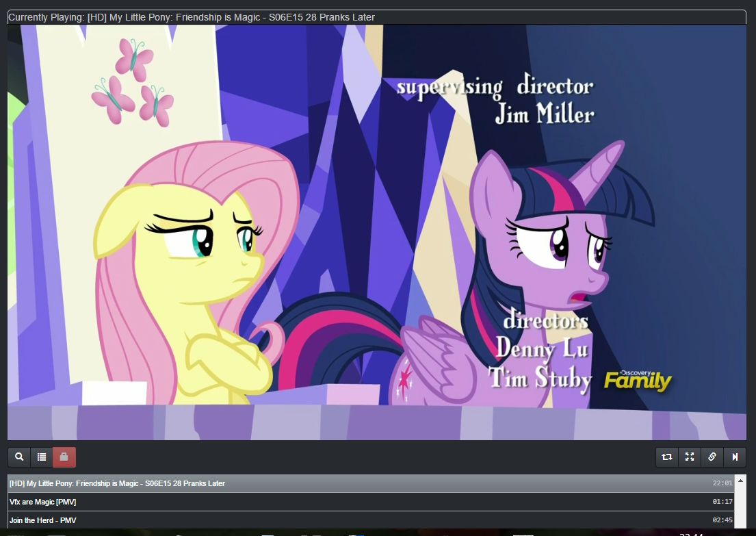The image size is (756, 536).
Task: Select the Join the Herd - PMV entry
Action: pyautogui.click(x=371, y=520)
